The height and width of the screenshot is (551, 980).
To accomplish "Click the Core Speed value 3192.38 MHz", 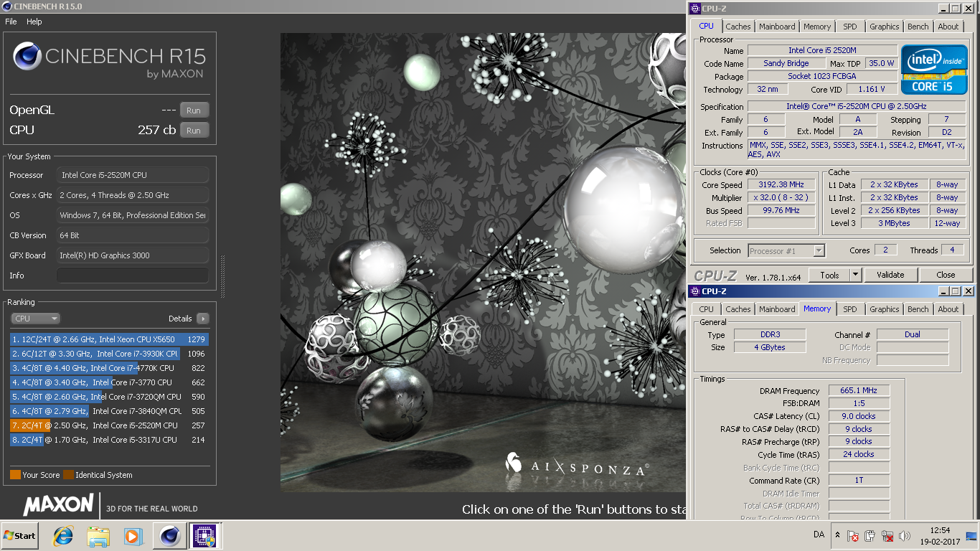I will coord(782,185).
